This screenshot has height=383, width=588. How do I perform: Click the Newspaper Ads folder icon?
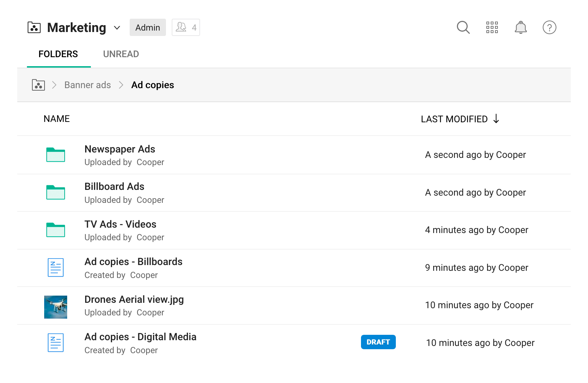tap(56, 155)
